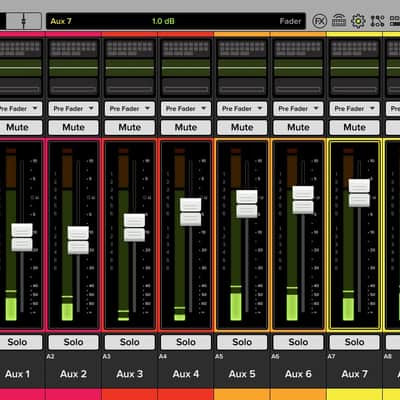This screenshot has width=400, height=400.
Task: Open Aux 2 green EQ curve thumbnail
Action: click(x=73, y=68)
